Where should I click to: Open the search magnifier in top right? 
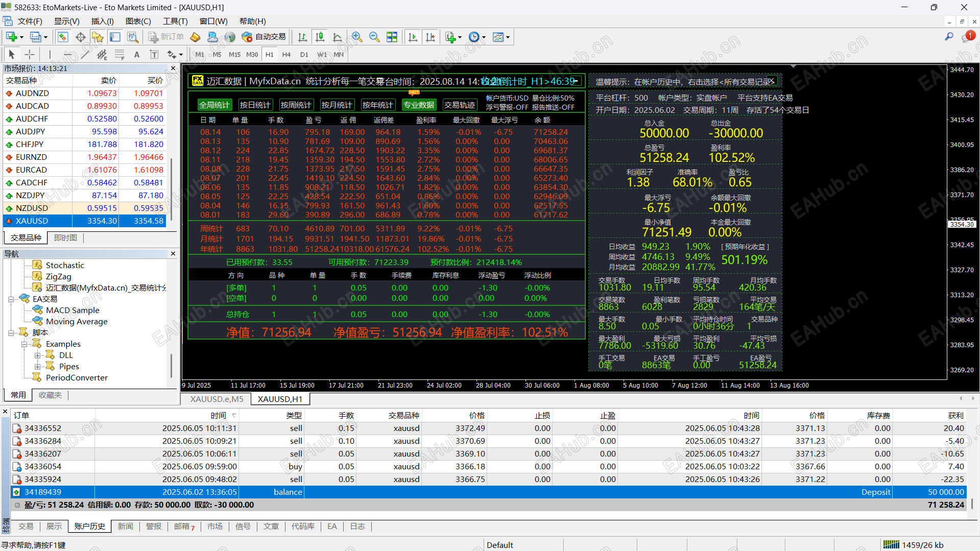[949, 37]
